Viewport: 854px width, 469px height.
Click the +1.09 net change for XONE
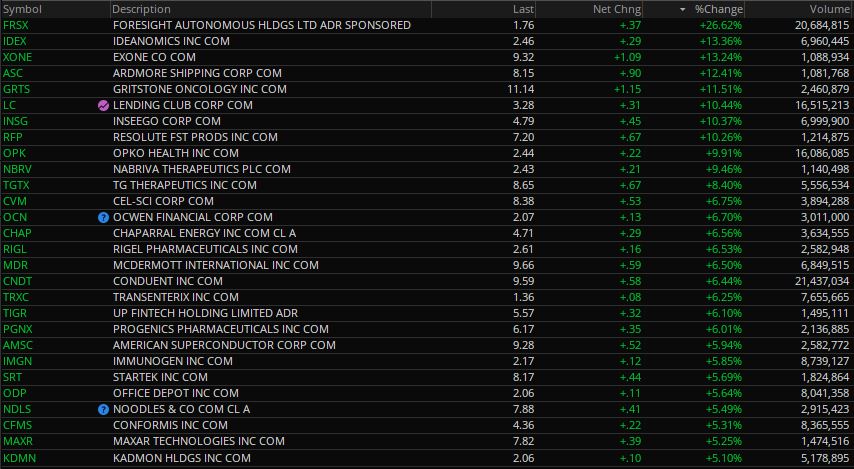(x=627, y=57)
